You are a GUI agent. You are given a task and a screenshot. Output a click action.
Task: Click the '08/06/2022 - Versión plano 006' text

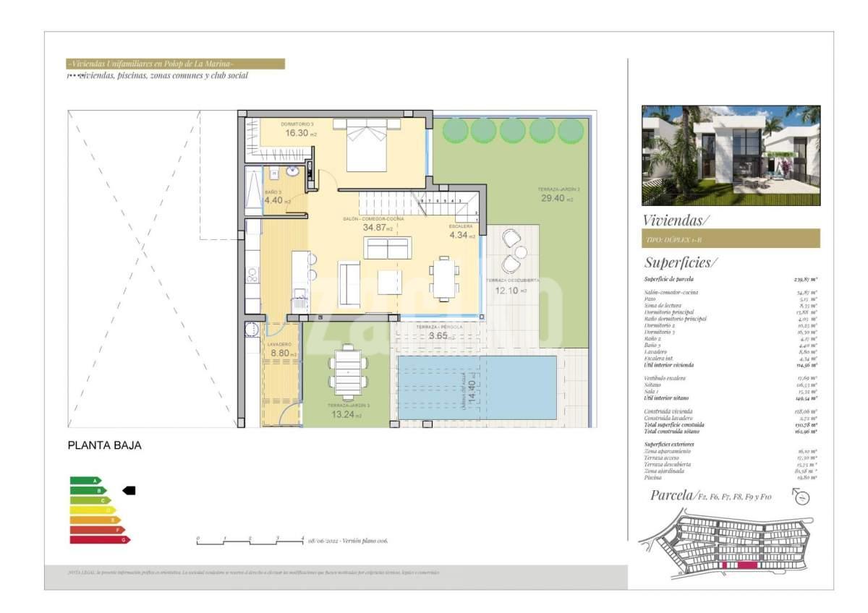(348, 541)
